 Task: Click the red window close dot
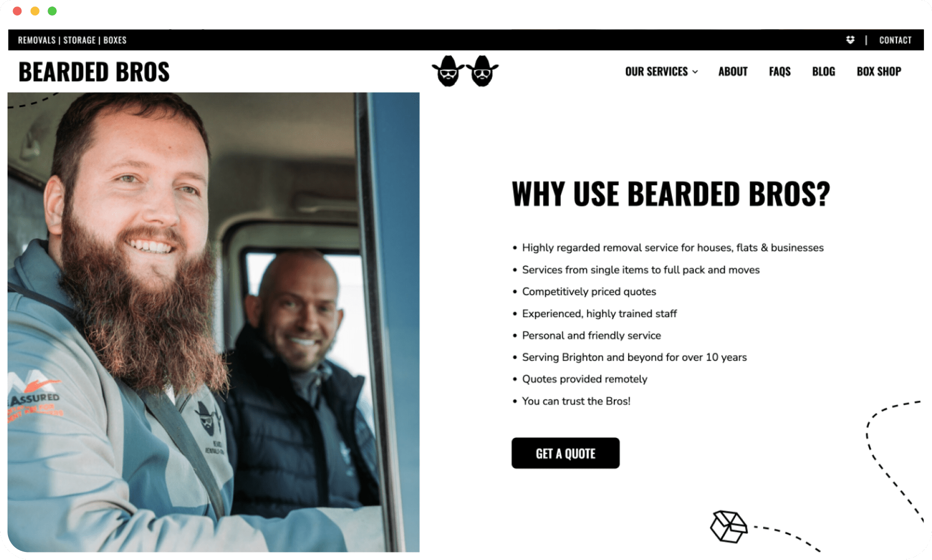18,11
